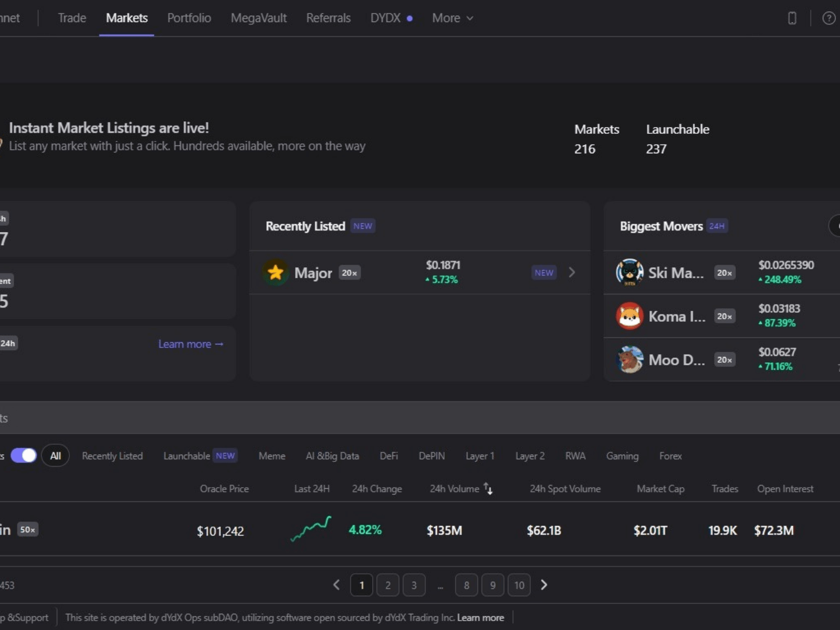
Task: Filter by Recently Listed
Action: coord(112,456)
